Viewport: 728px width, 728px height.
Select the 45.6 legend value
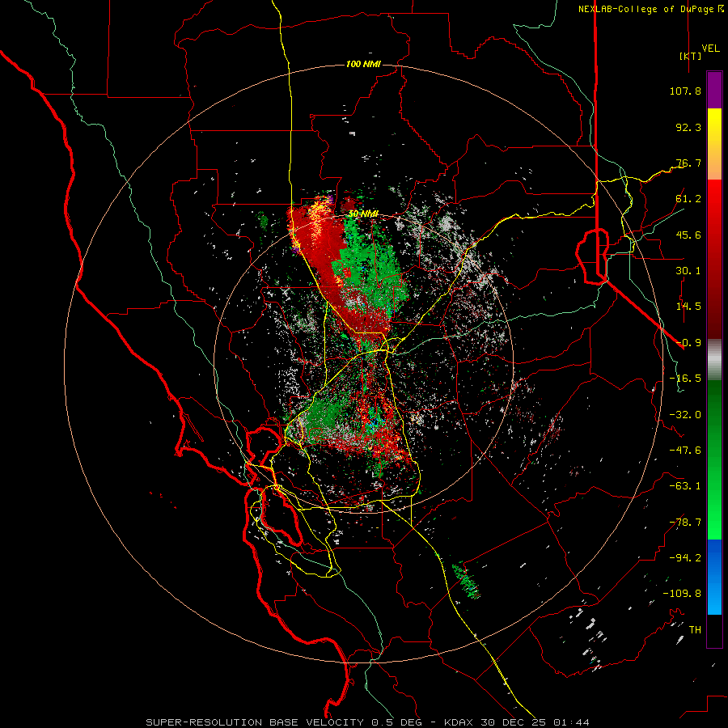(x=688, y=235)
